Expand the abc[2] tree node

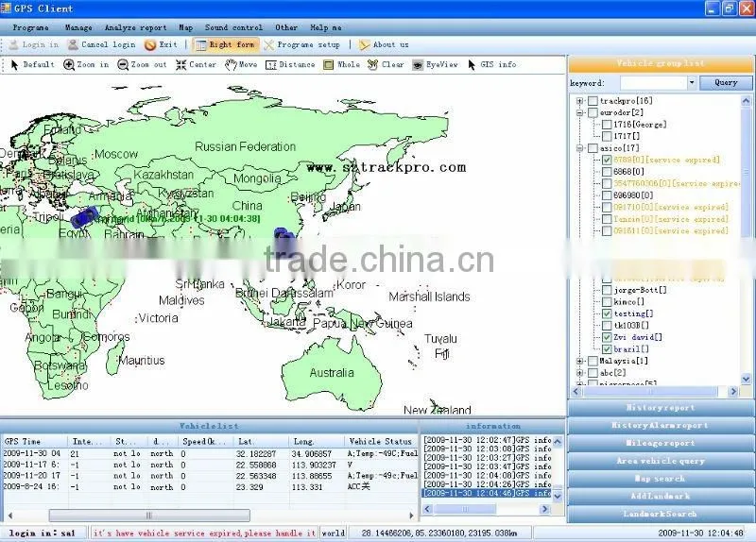click(x=580, y=373)
